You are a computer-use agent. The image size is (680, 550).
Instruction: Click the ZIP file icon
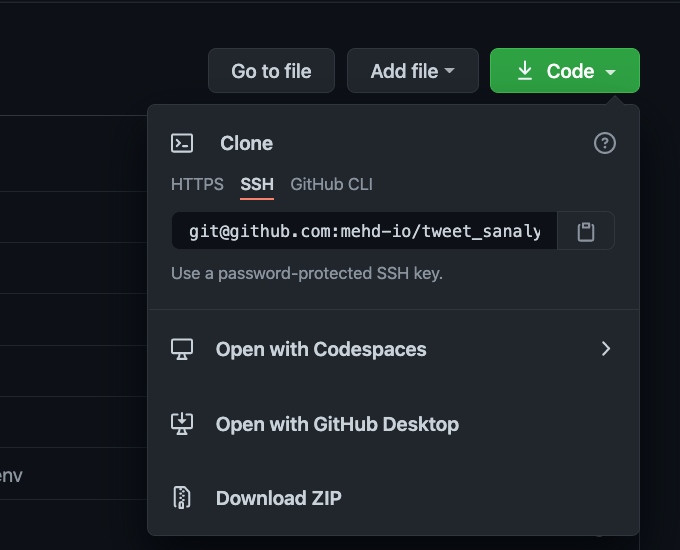point(182,498)
